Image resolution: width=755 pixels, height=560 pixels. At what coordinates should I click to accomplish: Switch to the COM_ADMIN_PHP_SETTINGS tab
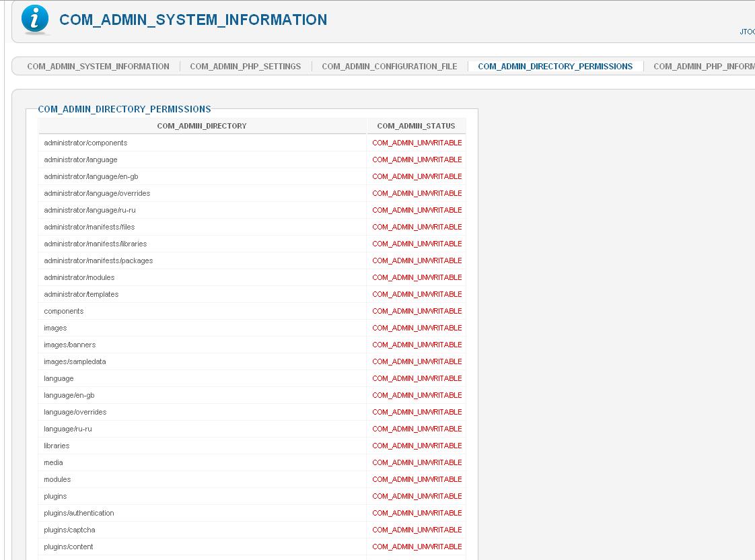[x=246, y=67]
